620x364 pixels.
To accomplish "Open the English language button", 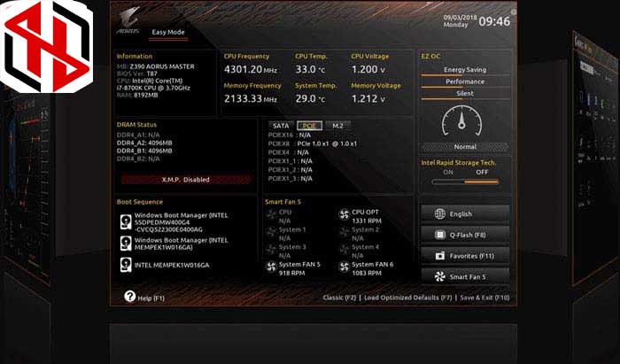I will (x=465, y=213).
